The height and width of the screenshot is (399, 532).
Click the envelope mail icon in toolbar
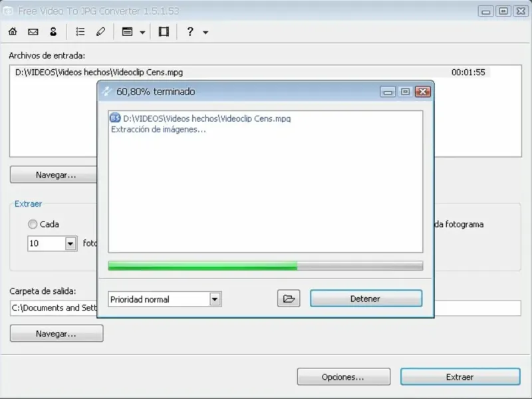[x=33, y=32]
